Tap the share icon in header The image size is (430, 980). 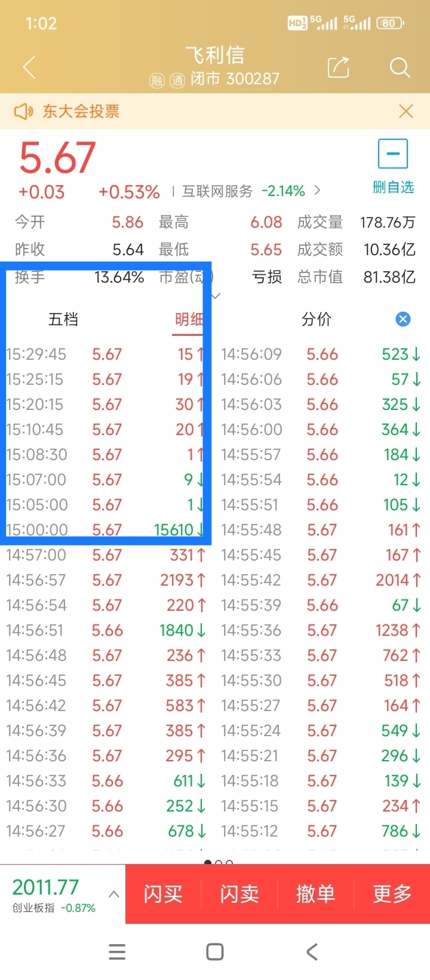339,67
